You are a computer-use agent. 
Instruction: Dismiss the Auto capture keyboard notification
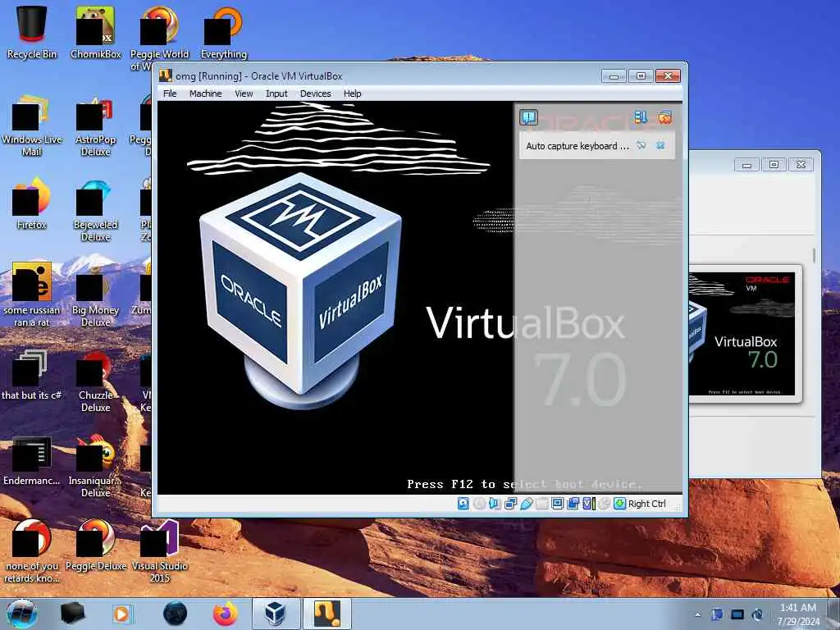pos(660,145)
